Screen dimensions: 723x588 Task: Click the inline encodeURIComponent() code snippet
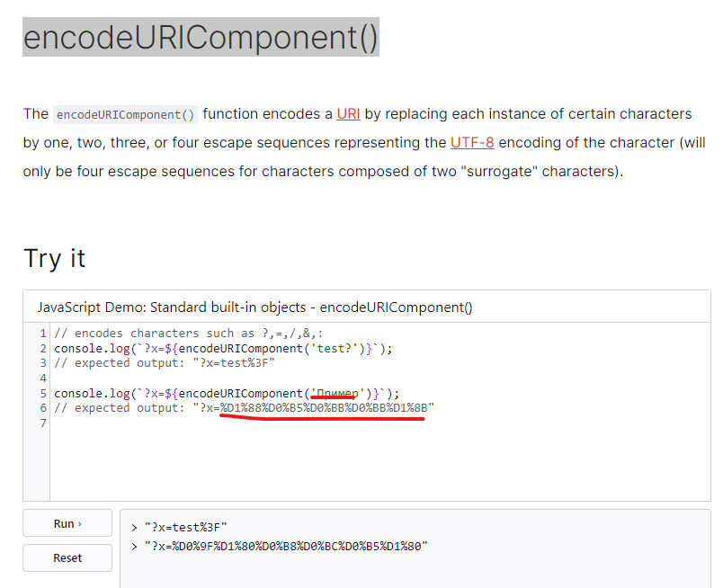pos(126,114)
